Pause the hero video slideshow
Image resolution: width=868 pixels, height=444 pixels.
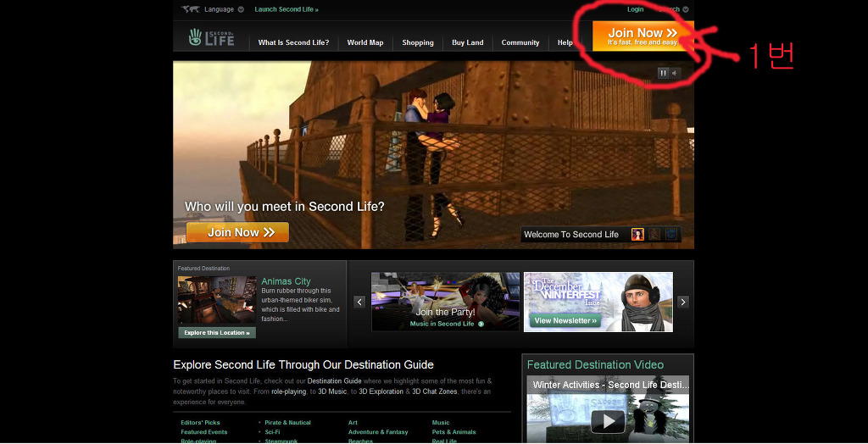[663, 73]
